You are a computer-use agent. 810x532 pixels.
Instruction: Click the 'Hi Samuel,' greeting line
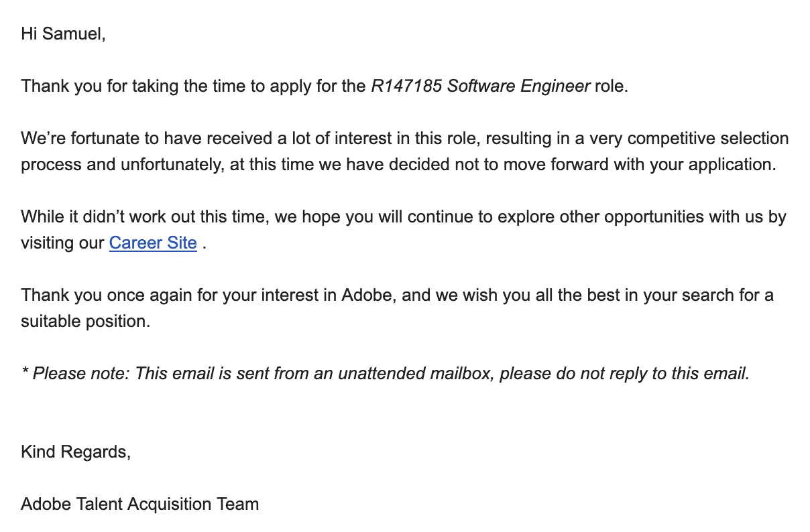tap(63, 34)
